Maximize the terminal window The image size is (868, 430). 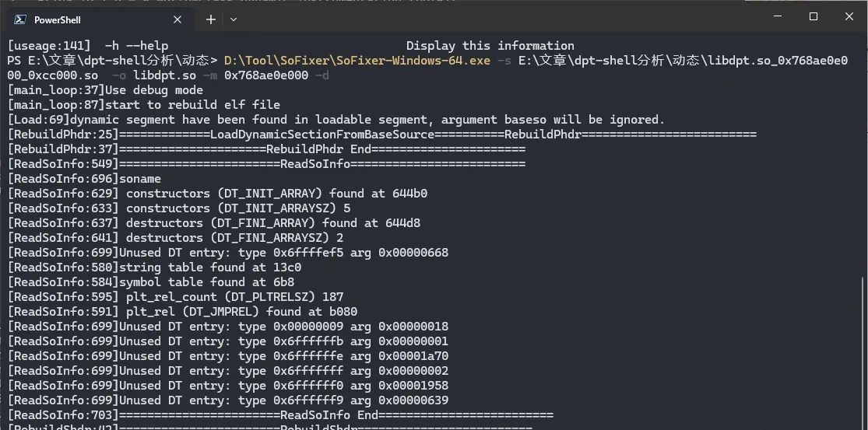pos(814,16)
